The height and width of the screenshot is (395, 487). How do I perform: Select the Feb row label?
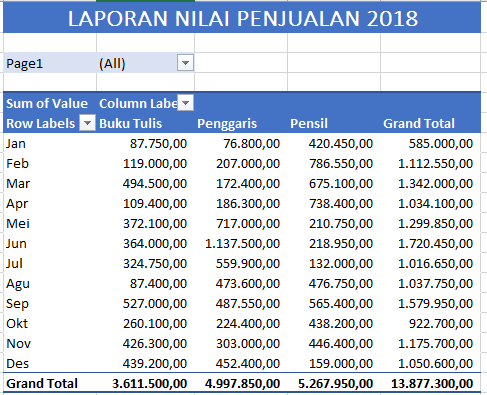pos(17,163)
